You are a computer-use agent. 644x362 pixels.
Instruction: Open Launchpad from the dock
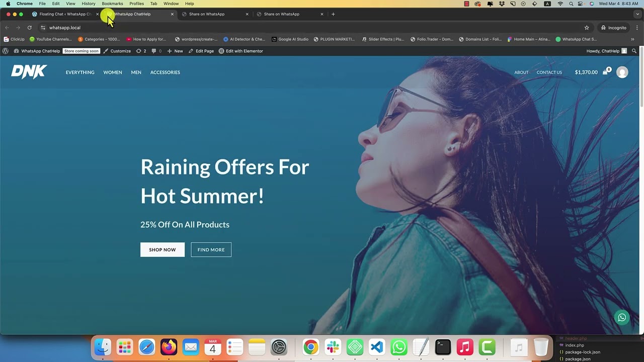pyautogui.click(x=125, y=347)
